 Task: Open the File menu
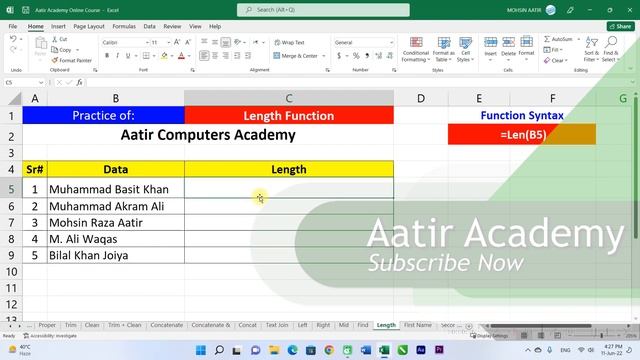[13, 26]
